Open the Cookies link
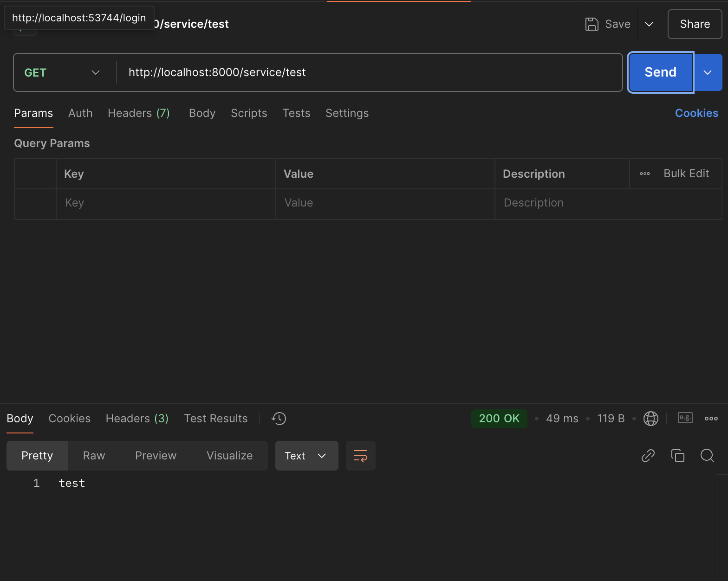 [696, 113]
